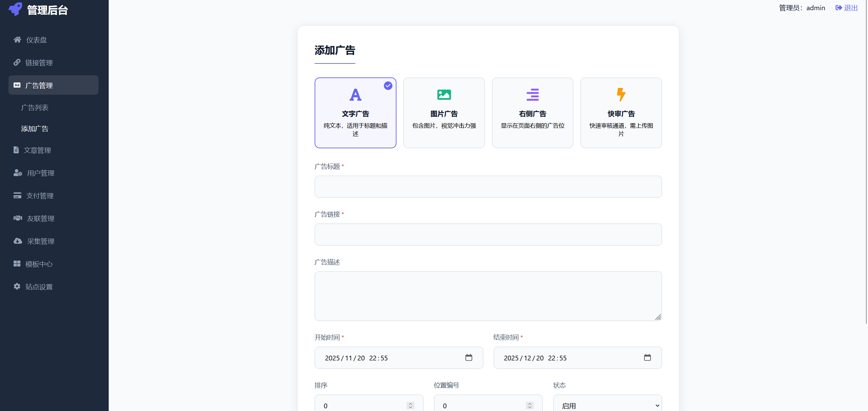Open the 开始时间 calendar picker
The width and height of the screenshot is (868, 411).
click(x=469, y=357)
